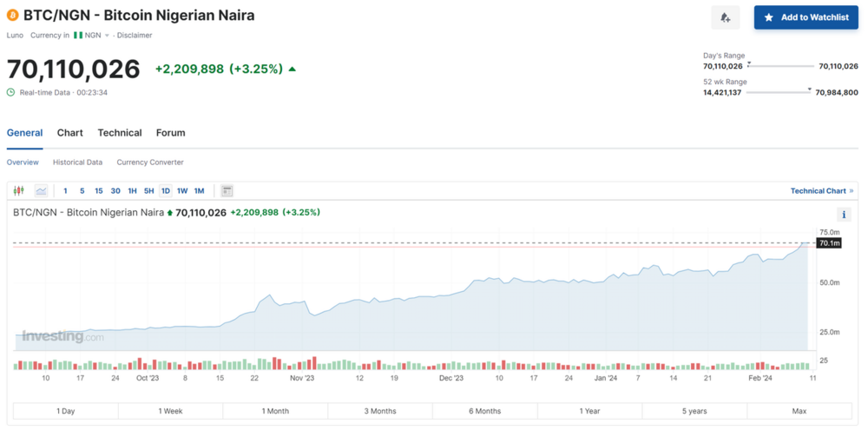The height and width of the screenshot is (431, 868).
Task: Expand the Technical Chart link
Action: coord(821,191)
